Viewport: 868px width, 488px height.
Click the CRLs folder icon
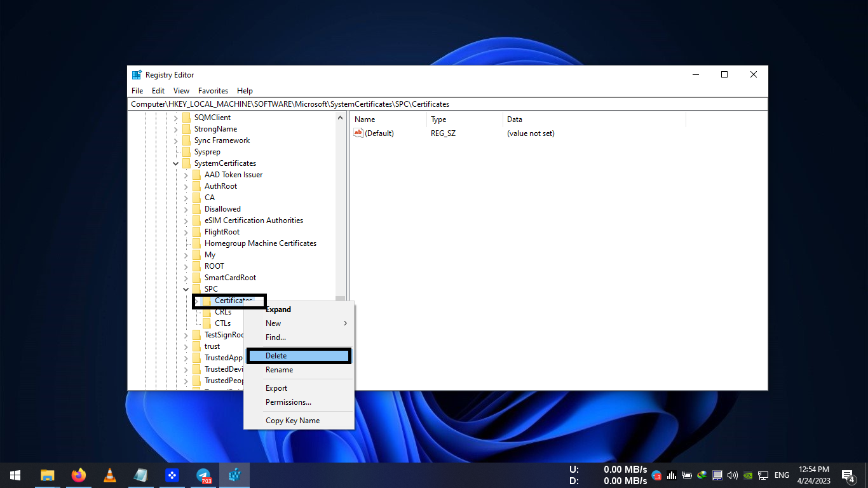point(207,312)
